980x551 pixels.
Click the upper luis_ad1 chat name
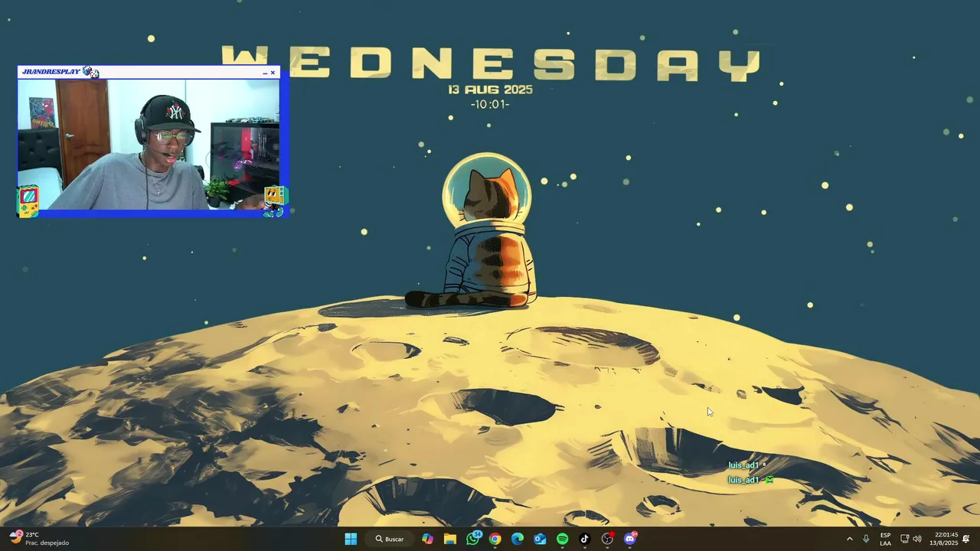[743, 465]
